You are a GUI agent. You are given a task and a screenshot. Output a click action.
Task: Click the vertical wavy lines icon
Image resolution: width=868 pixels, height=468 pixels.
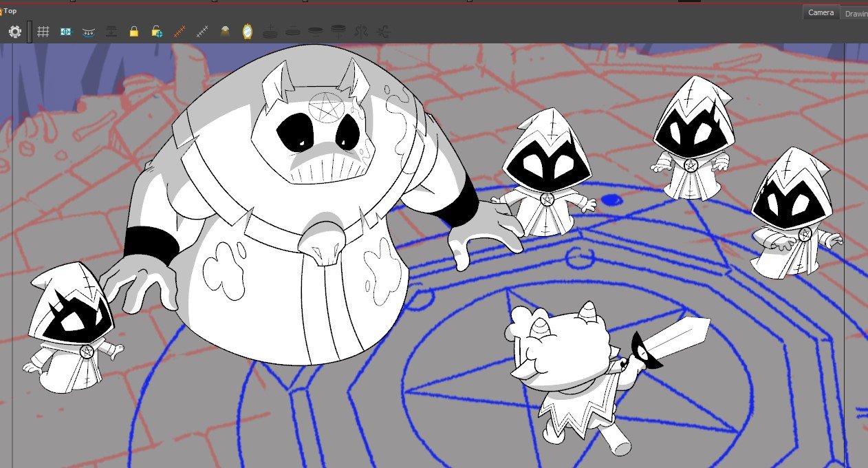pos(361,32)
